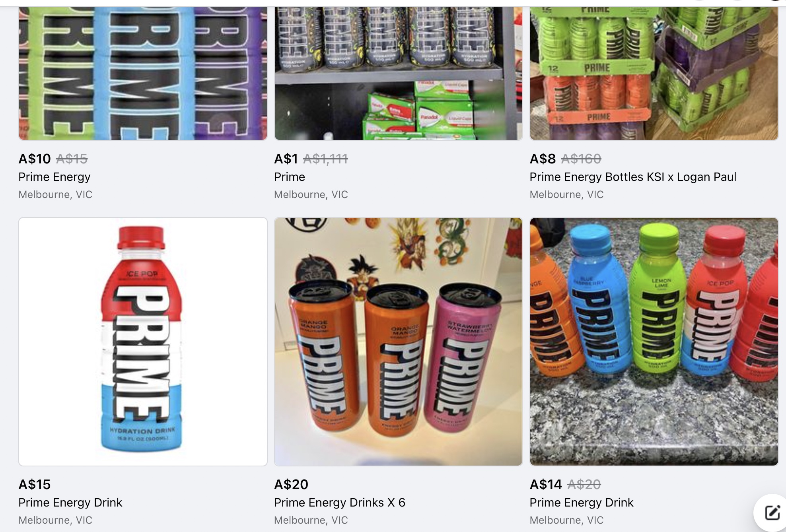This screenshot has height=532, width=786.
Task: Open the bottles on granite counter photo
Action: pyautogui.click(x=654, y=342)
